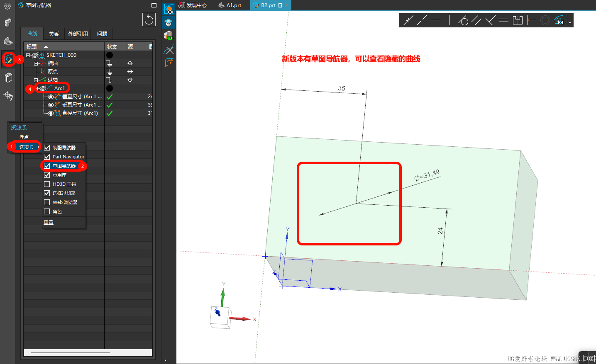This screenshot has height=364, width=596.
Task: Switch to the 关系 tab
Action: pos(54,34)
